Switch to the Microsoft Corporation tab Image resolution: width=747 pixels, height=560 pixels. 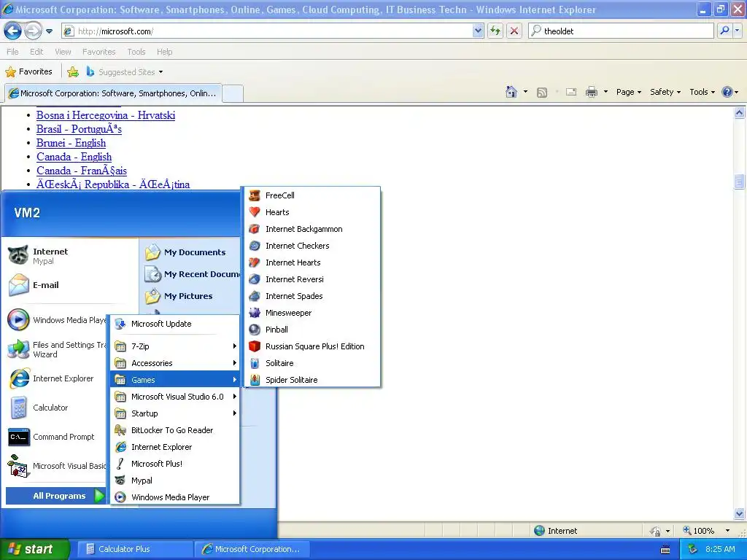coord(113,93)
